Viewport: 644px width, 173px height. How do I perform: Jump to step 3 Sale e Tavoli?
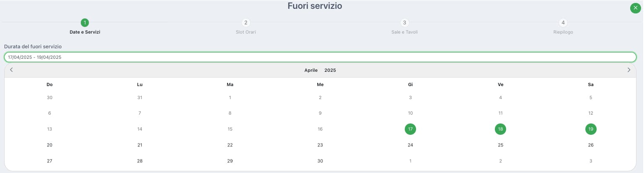click(x=404, y=23)
